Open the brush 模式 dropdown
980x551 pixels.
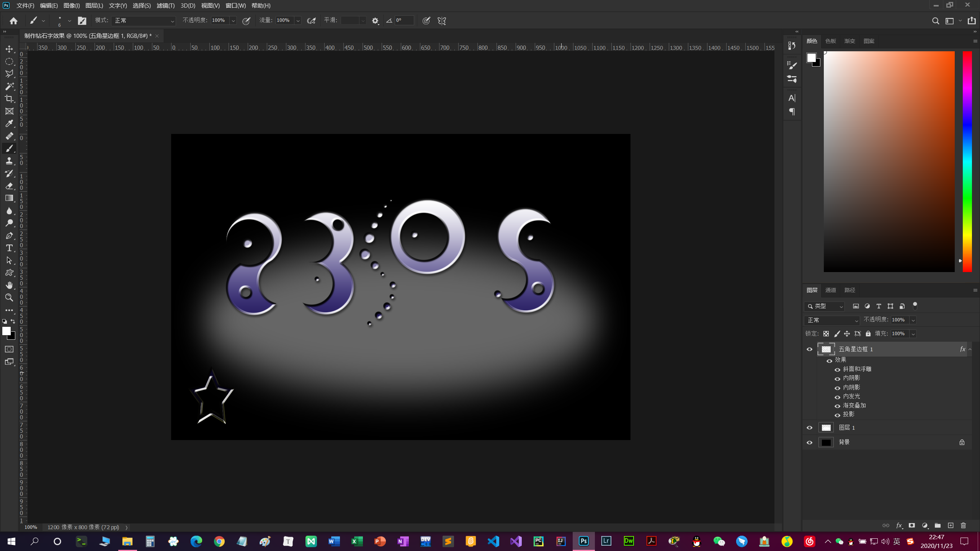(143, 21)
